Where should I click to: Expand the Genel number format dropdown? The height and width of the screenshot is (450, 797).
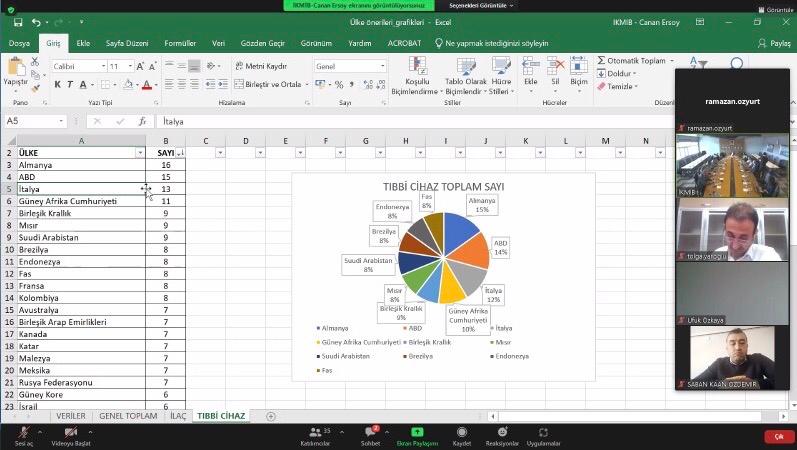(x=382, y=66)
